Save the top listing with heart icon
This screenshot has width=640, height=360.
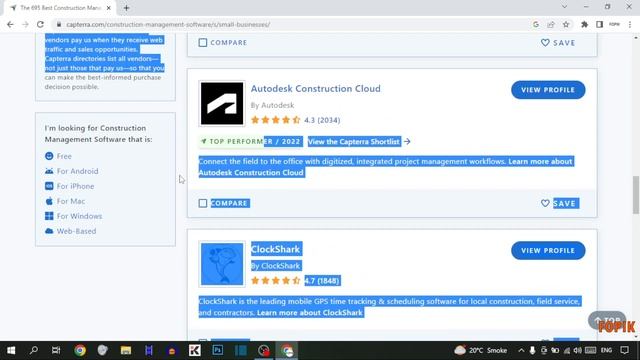pos(545,42)
